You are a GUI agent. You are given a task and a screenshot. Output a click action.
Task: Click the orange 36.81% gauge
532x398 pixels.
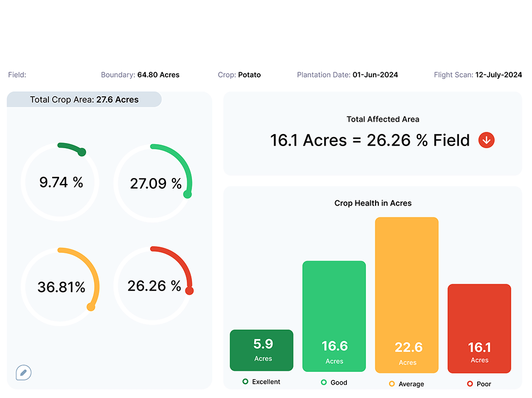click(x=60, y=287)
